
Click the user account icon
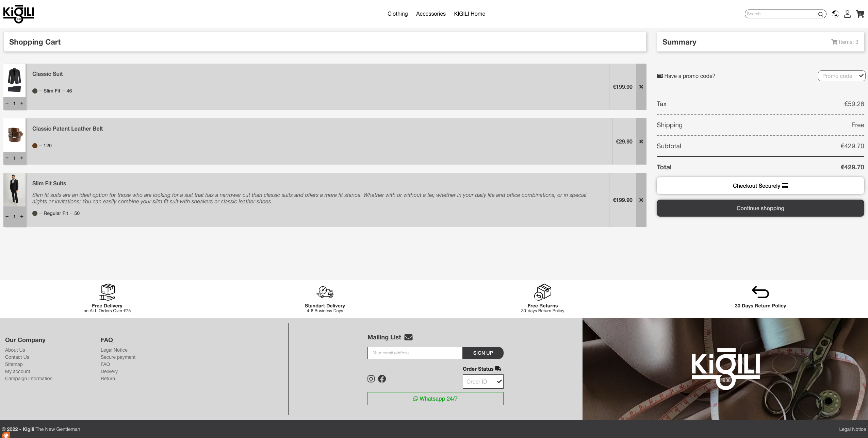[847, 14]
